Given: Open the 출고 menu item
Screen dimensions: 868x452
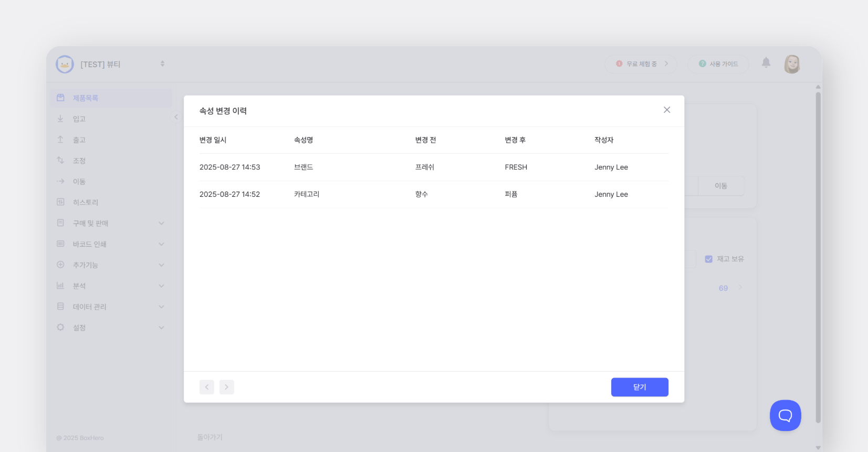Looking at the screenshot, I should (x=111, y=140).
